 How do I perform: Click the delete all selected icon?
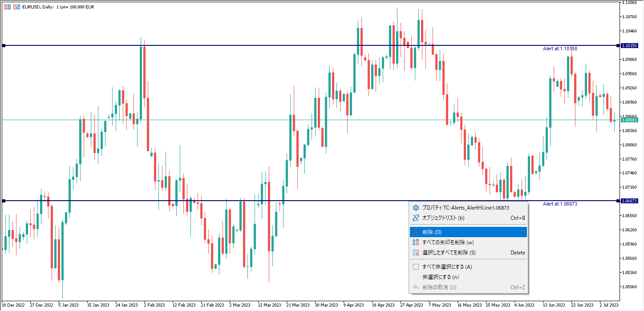click(x=416, y=253)
